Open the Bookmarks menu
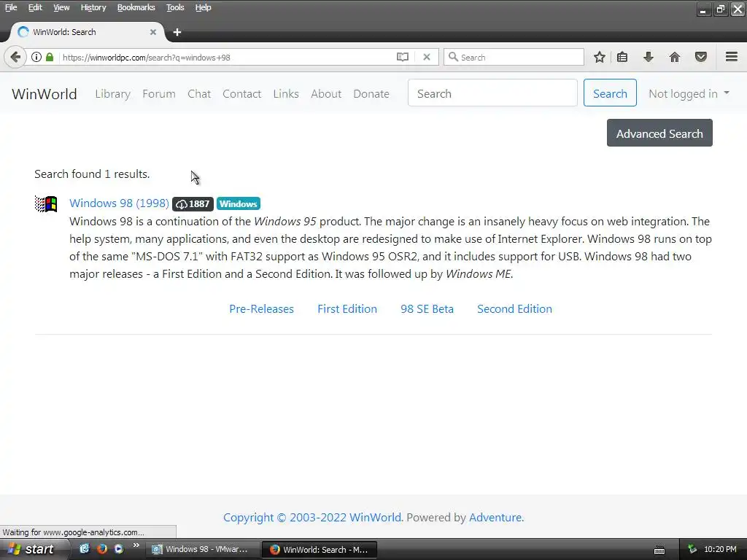747x560 pixels. 136,7
